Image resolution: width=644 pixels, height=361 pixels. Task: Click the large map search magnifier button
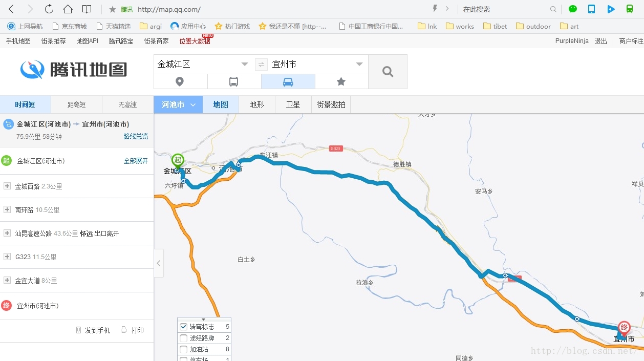pyautogui.click(x=388, y=72)
